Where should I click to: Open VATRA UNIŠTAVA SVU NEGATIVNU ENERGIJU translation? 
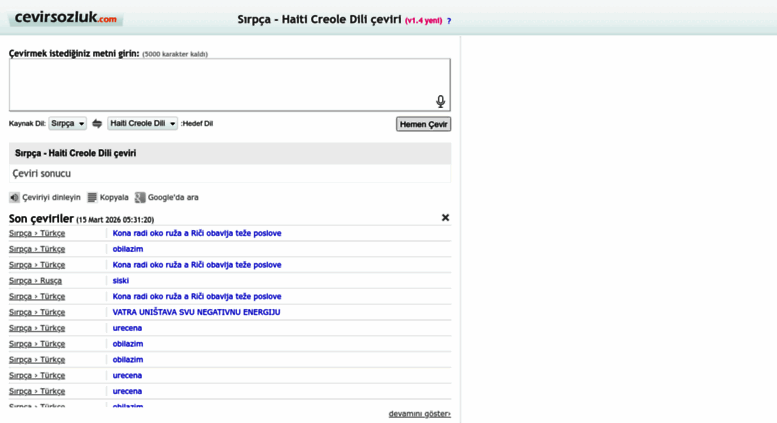tap(196, 312)
